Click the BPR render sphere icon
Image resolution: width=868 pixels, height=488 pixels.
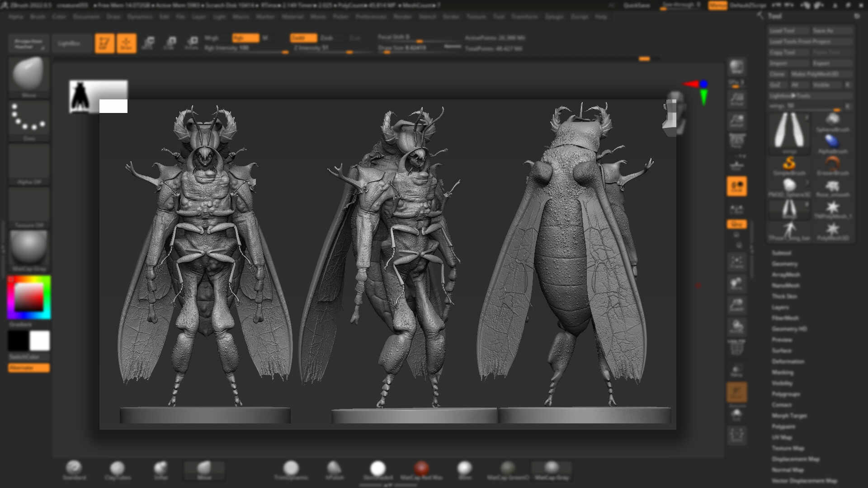click(737, 67)
